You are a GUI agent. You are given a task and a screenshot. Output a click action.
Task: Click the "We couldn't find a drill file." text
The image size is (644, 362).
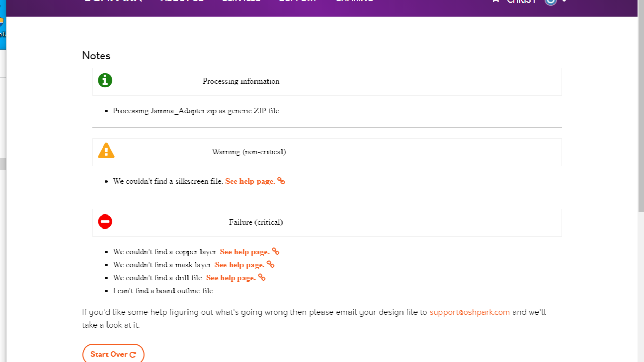pyautogui.click(x=158, y=278)
